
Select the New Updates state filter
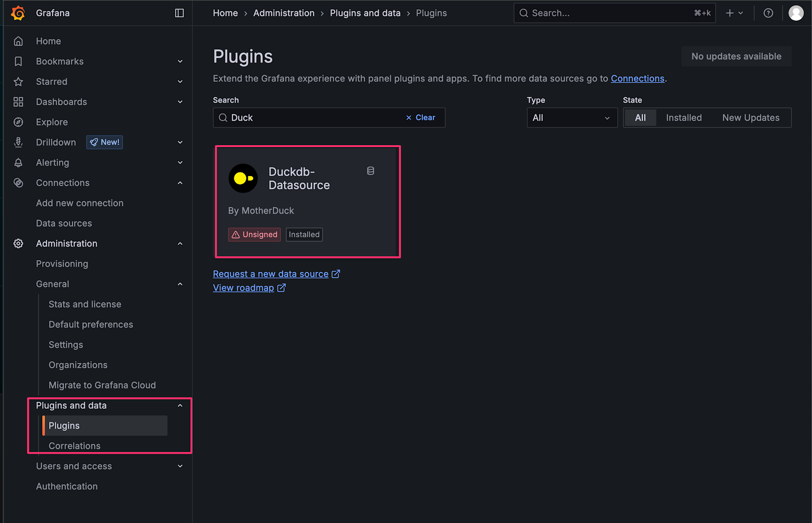751,118
